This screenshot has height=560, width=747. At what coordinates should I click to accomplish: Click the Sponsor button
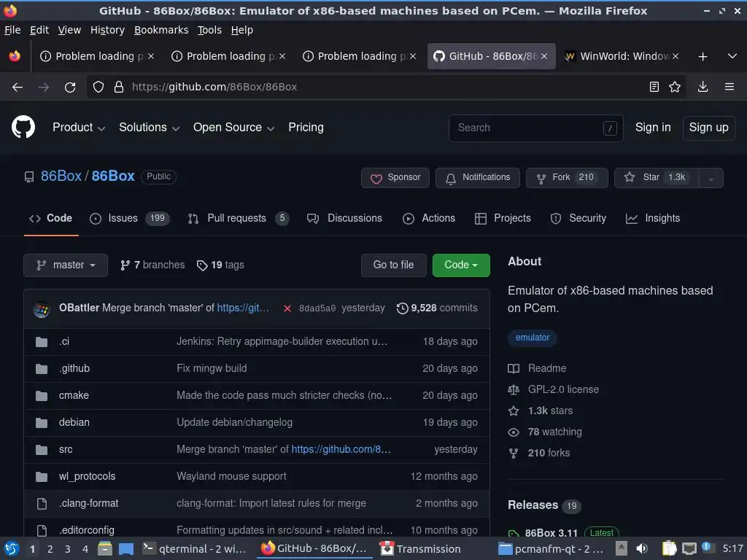(x=395, y=178)
